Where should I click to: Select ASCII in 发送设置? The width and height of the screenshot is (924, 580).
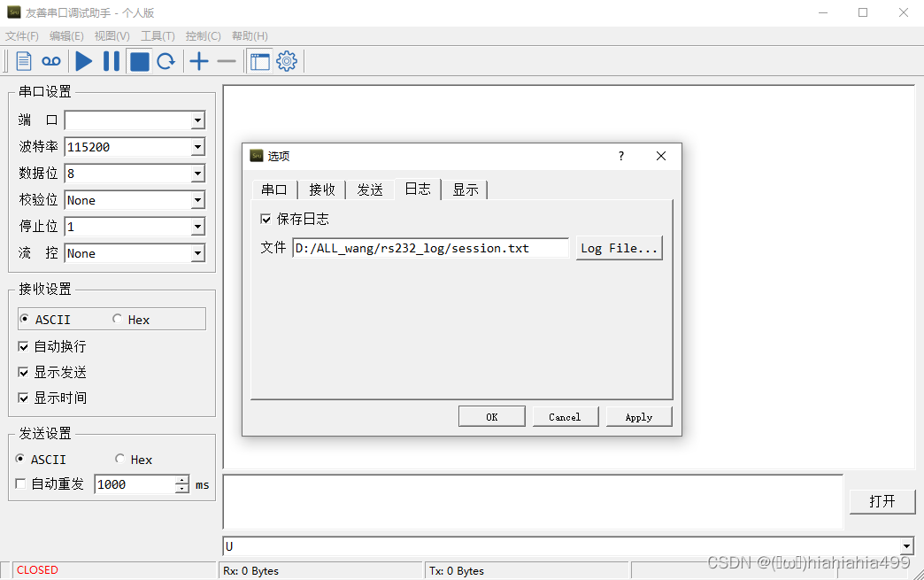coord(20,459)
